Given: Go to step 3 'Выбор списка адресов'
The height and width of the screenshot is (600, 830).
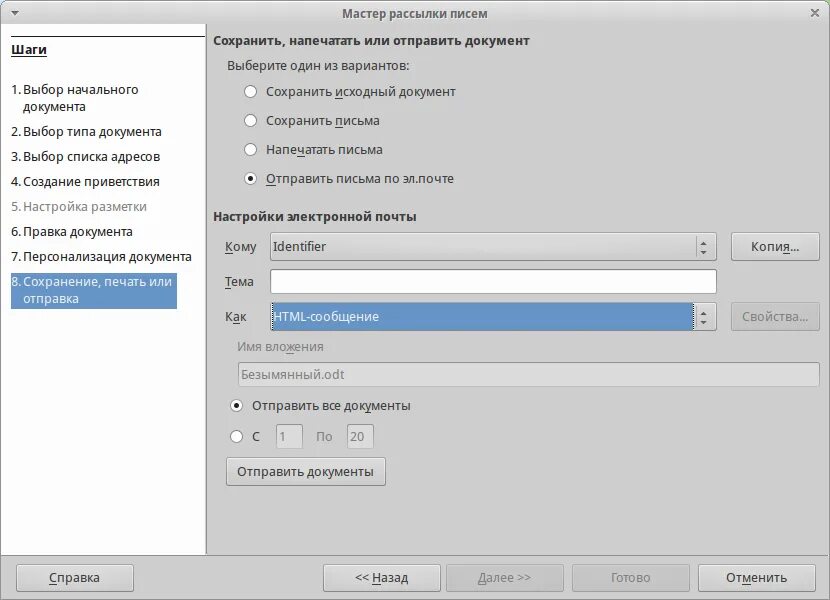Looking at the screenshot, I should click(x=85, y=157).
